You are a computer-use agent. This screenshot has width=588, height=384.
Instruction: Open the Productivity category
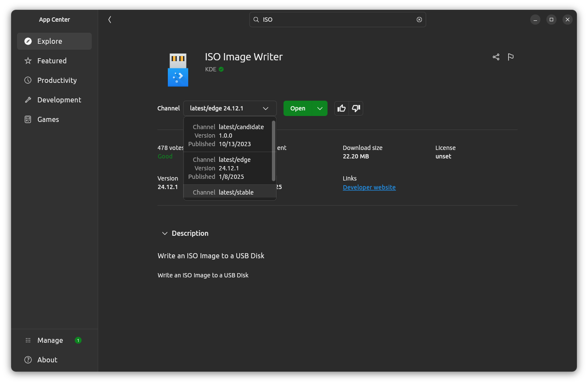pos(54,80)
